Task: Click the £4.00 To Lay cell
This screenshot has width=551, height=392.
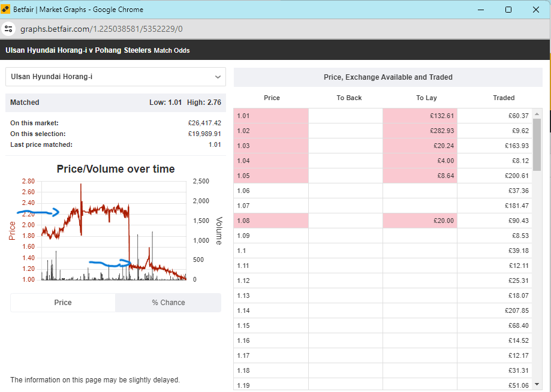Action: coord(420,161)
